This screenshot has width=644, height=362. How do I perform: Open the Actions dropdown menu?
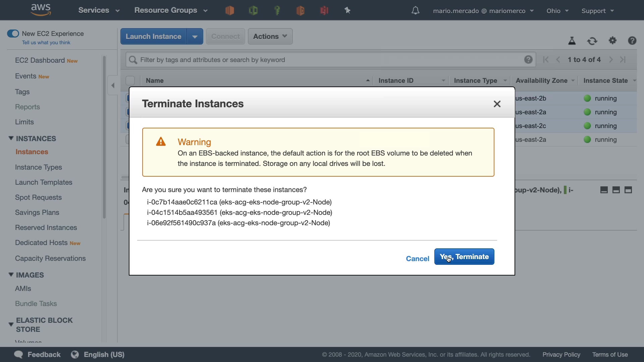pyautogui.click(x=270, y=37)
